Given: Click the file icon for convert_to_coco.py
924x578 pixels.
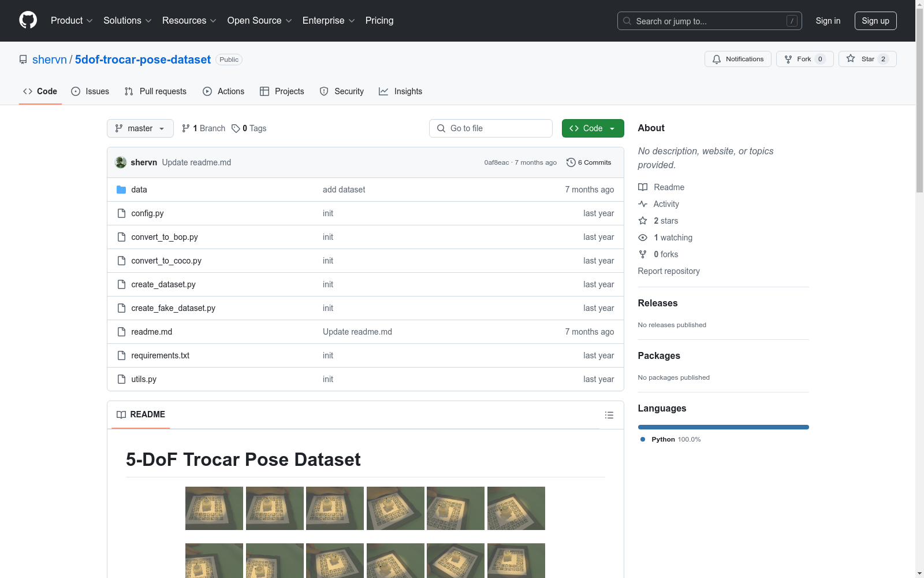Looking at the screenshot, I should (x=121, y=261).
